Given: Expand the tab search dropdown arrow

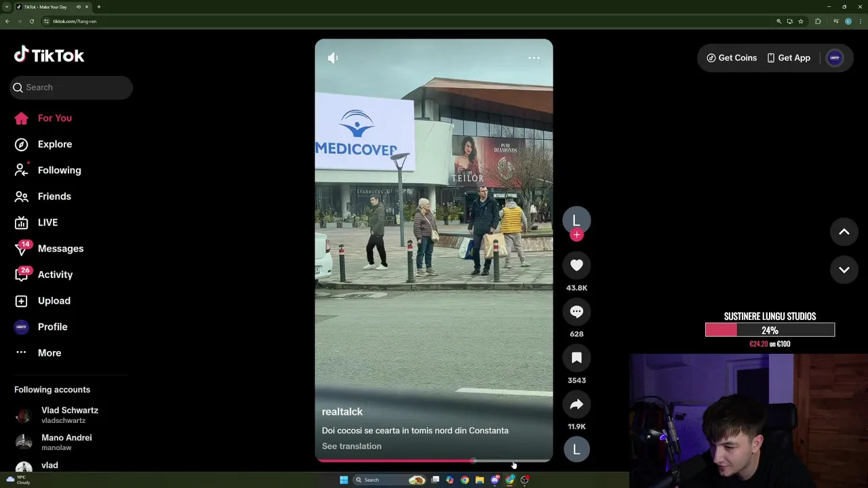Looking at the screenshot, I should [7, 7].
